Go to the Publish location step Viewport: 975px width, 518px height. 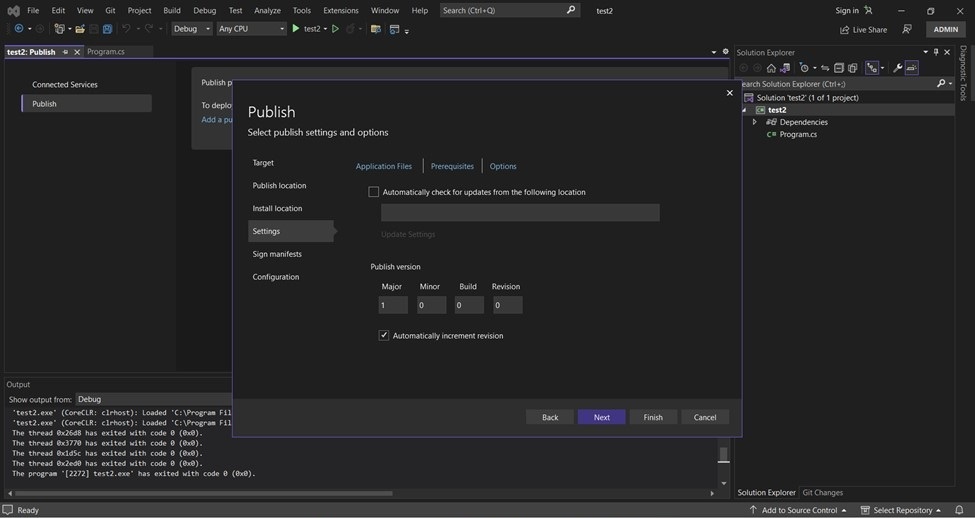pos(279,185)
